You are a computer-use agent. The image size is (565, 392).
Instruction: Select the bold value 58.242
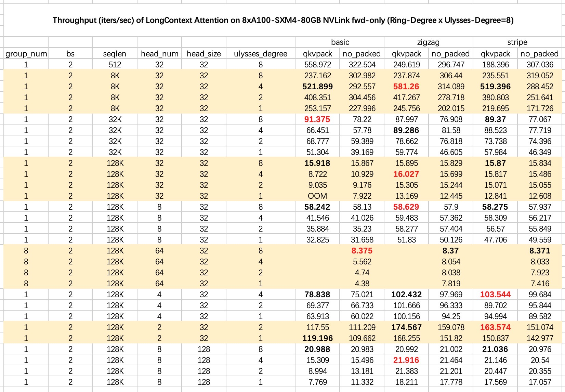click(x=318, y=207)
